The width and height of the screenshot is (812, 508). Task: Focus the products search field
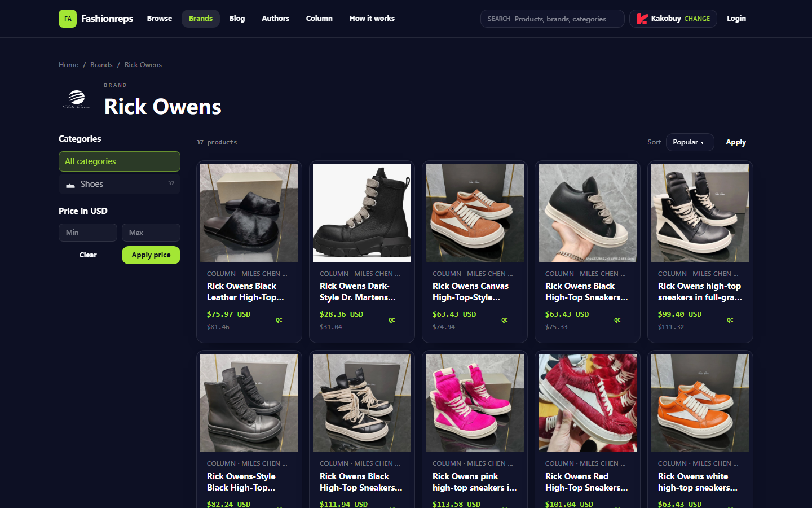[x=553, y=19]
